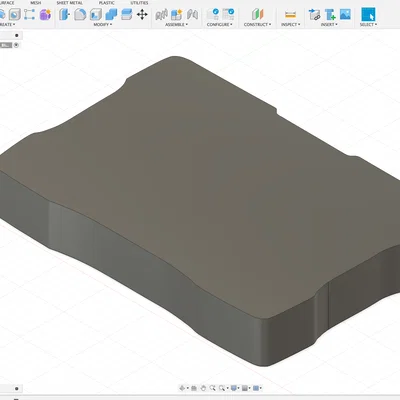Click the last joint icon in ASSEMBLE
This screenshot has height=400, width=400.
coord(192,14)
